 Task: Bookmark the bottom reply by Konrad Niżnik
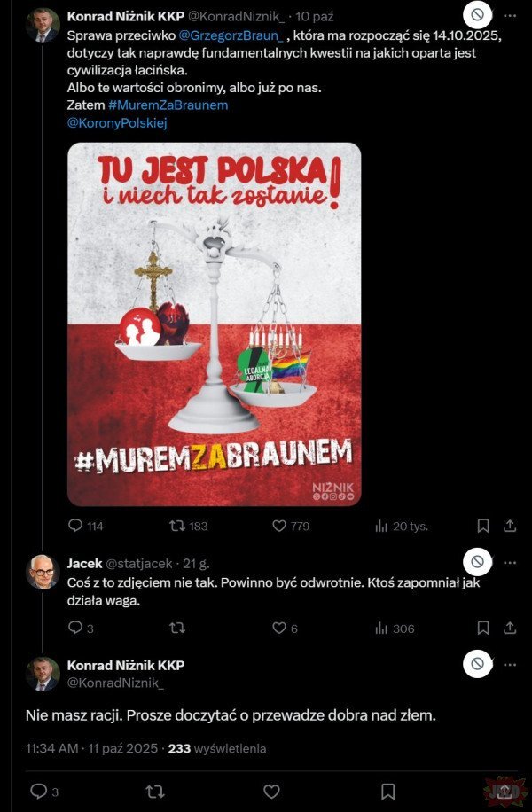click(388, 792)
